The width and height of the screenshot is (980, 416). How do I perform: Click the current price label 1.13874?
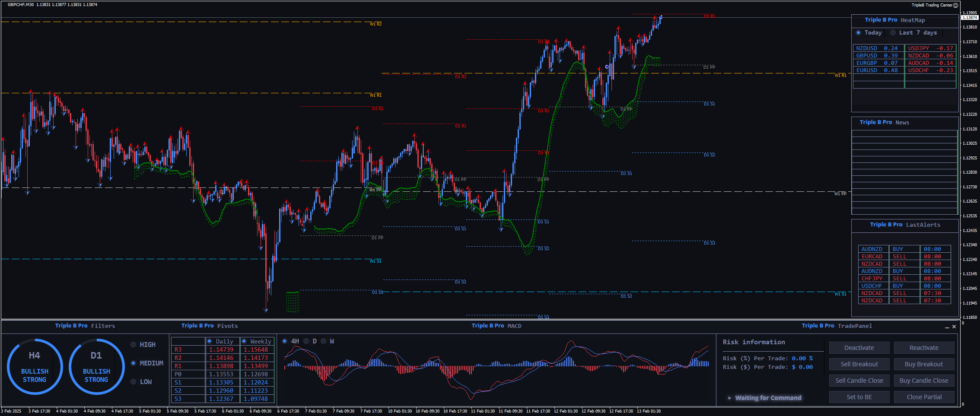970,18
